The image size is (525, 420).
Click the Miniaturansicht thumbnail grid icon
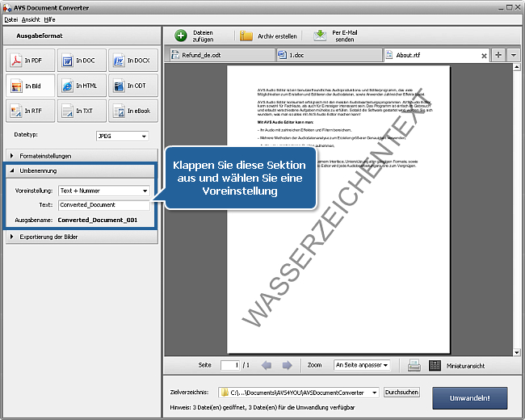(435, 365)
